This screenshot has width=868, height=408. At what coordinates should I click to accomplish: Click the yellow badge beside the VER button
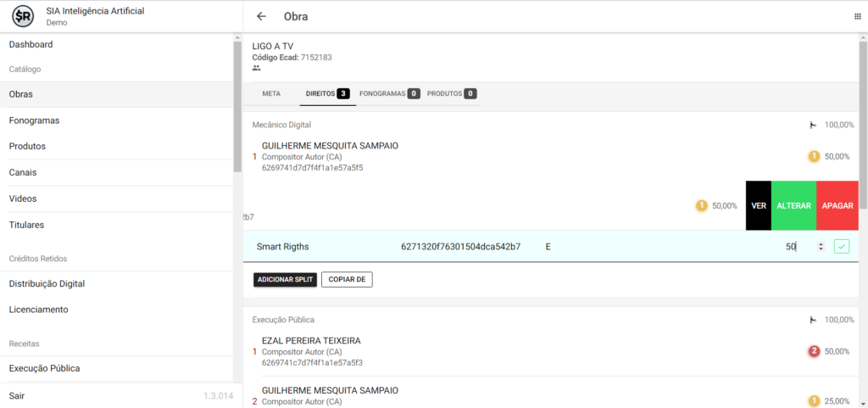pyautogui.click(x=701, y=205)
